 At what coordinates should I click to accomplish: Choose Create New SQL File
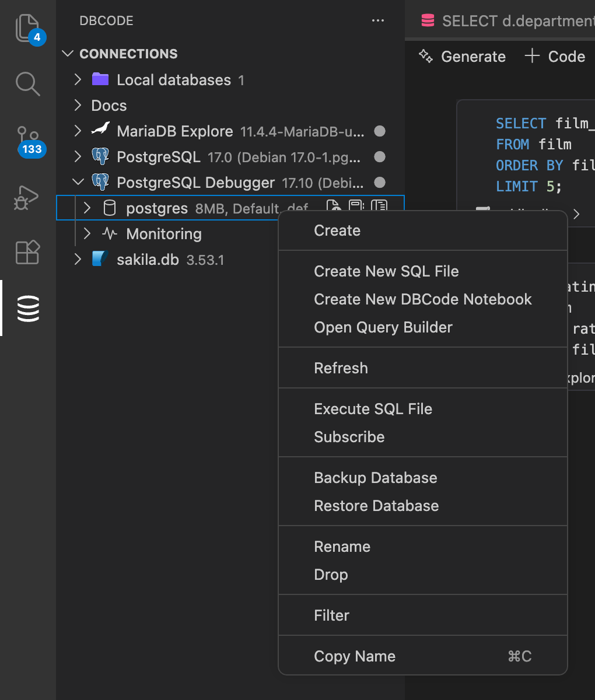(423, 271)
